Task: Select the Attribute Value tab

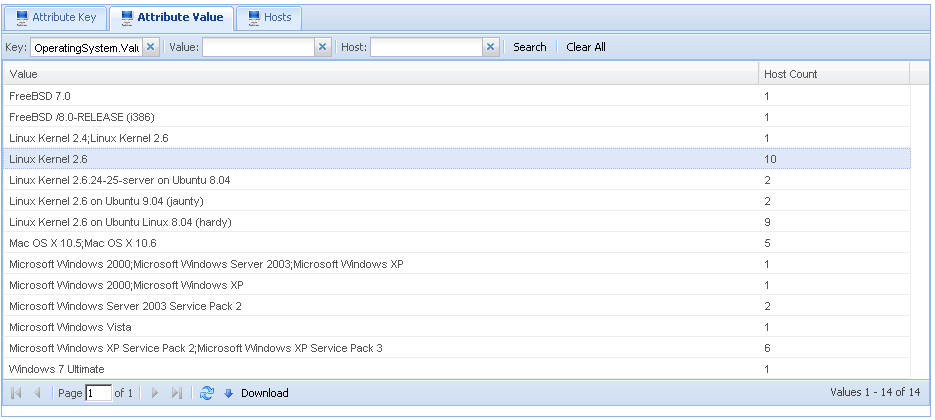Action: [x=172, y=18]
